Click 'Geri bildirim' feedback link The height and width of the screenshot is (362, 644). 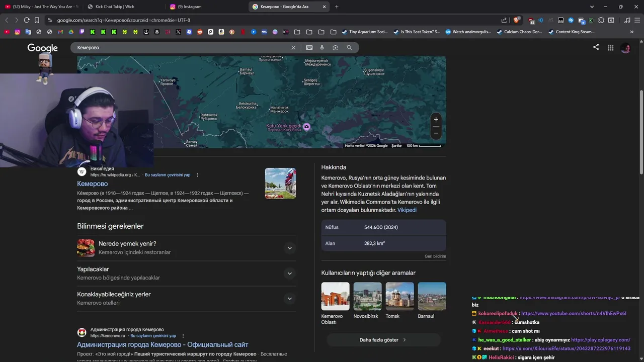pos(435,256)
